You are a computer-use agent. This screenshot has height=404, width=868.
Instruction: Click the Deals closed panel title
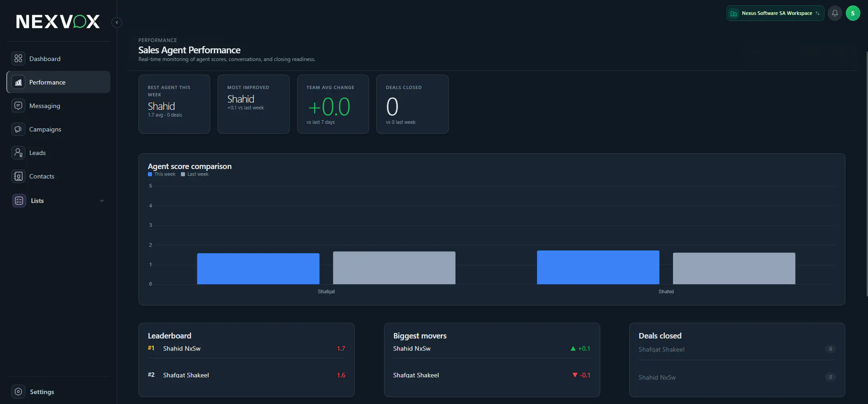coord(660,336)
